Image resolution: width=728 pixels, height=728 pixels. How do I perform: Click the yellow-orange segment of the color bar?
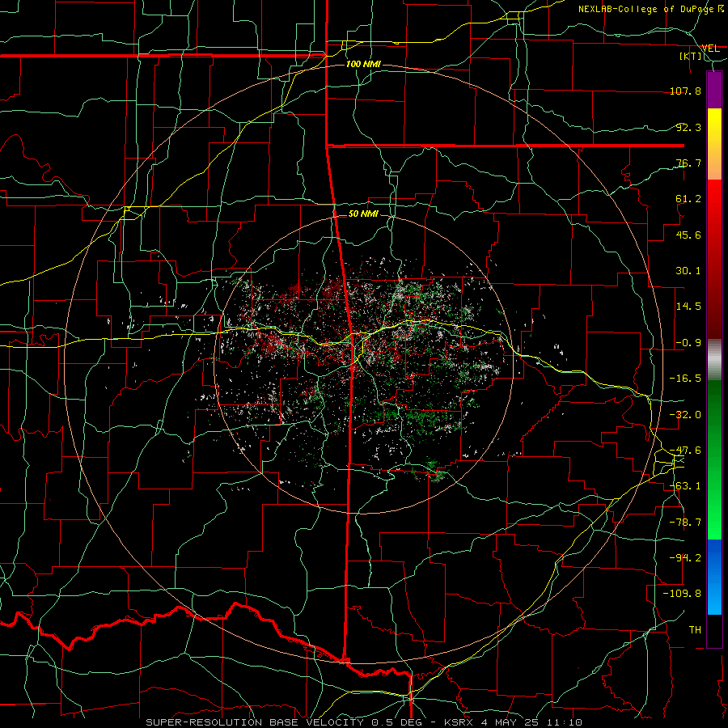[714, 144]
